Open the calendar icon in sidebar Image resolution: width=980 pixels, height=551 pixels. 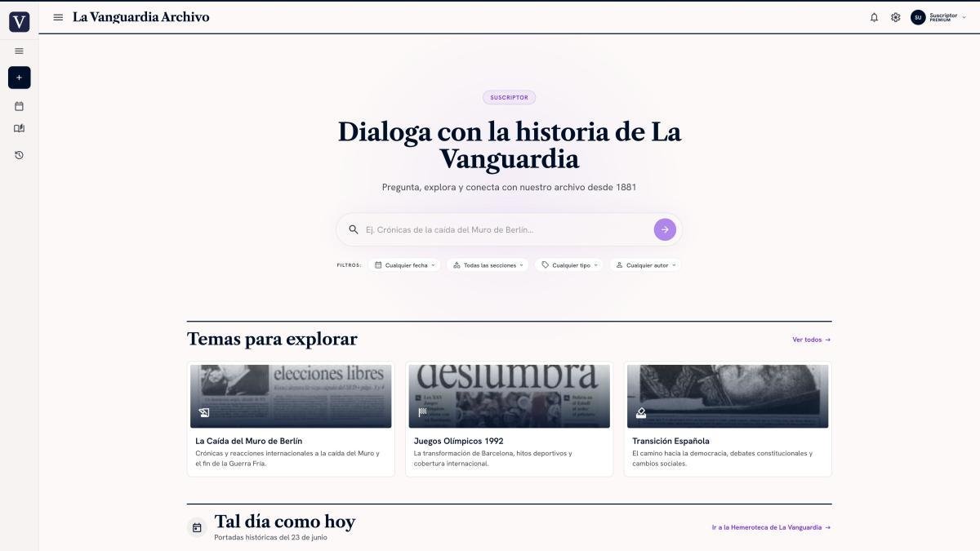coord(20,106)
